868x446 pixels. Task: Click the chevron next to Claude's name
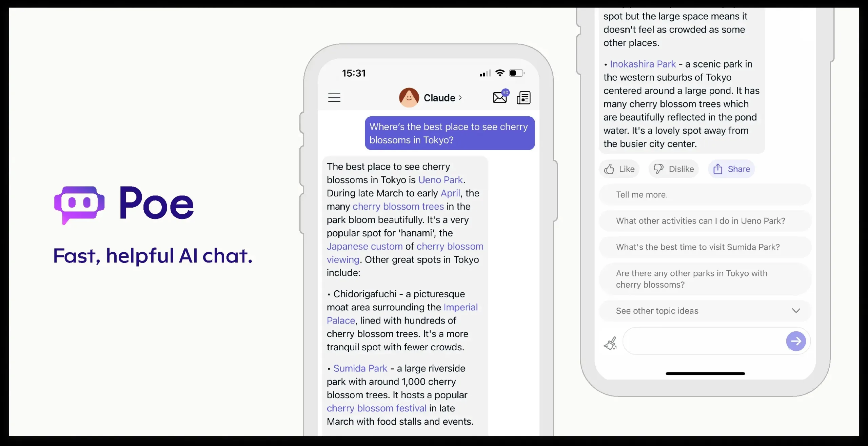pyautogui.click(x=460, y=97)
